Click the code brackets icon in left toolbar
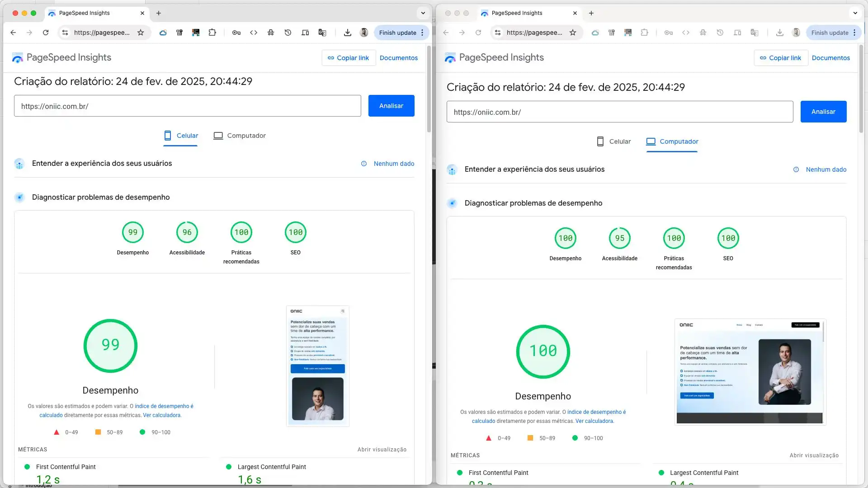The height and width of the screenshot is (488, 868). click(254, 33)
